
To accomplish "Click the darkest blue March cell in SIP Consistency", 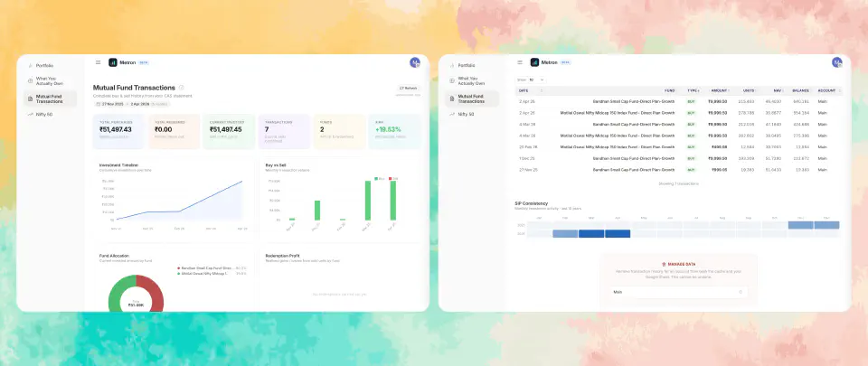I will [591, 234].
